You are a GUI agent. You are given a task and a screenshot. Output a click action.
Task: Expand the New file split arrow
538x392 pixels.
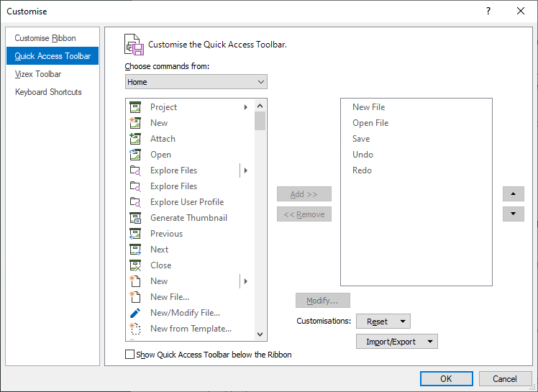(246, 281)
